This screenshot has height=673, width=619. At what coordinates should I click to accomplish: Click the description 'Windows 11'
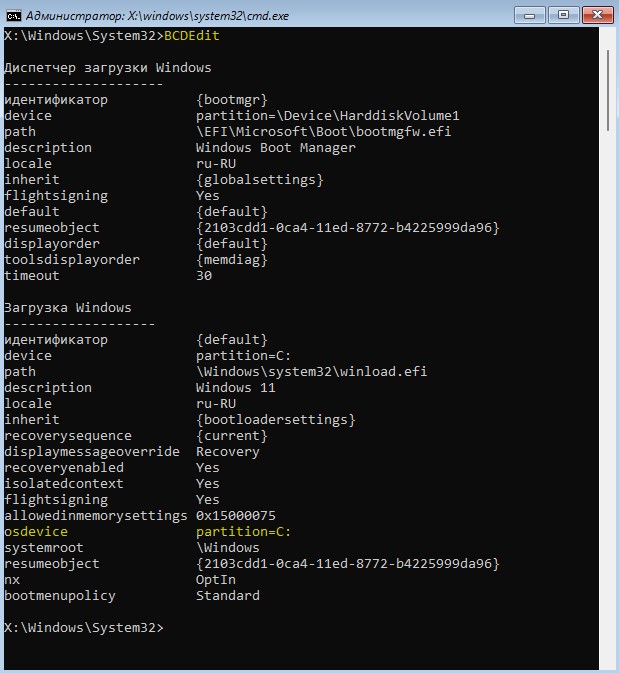[x=236, y=388]
